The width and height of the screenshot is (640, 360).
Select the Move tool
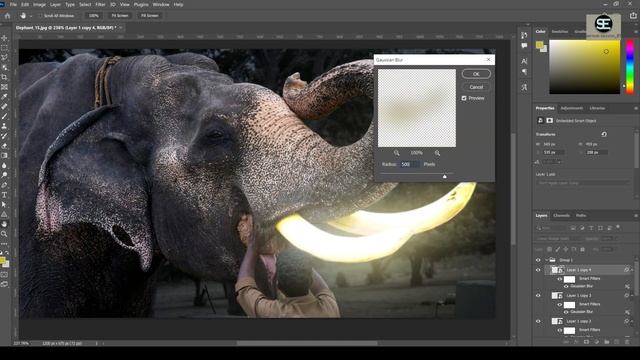pyautogui.click(x=4, y=38)
